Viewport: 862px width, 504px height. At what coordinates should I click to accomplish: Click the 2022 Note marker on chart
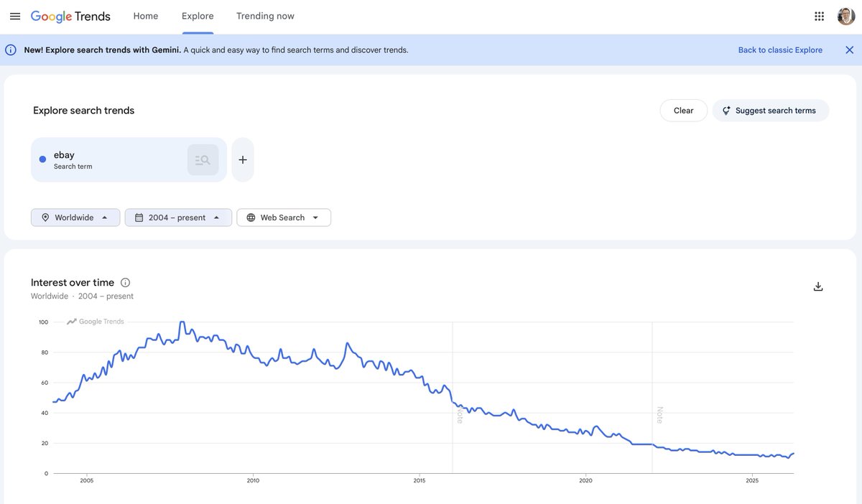tap(659, 415)
